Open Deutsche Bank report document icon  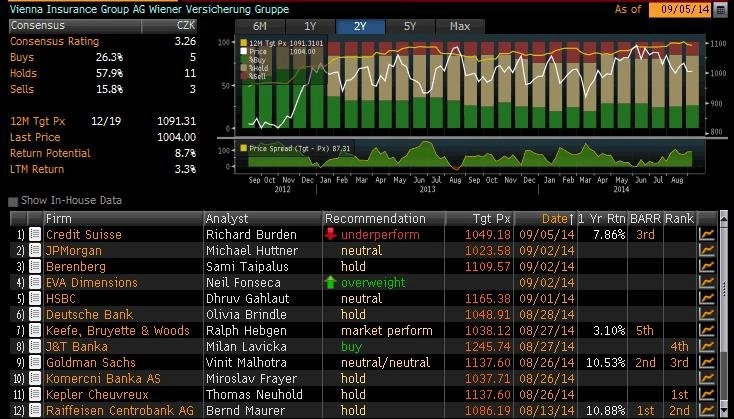(x=35, y=314)
